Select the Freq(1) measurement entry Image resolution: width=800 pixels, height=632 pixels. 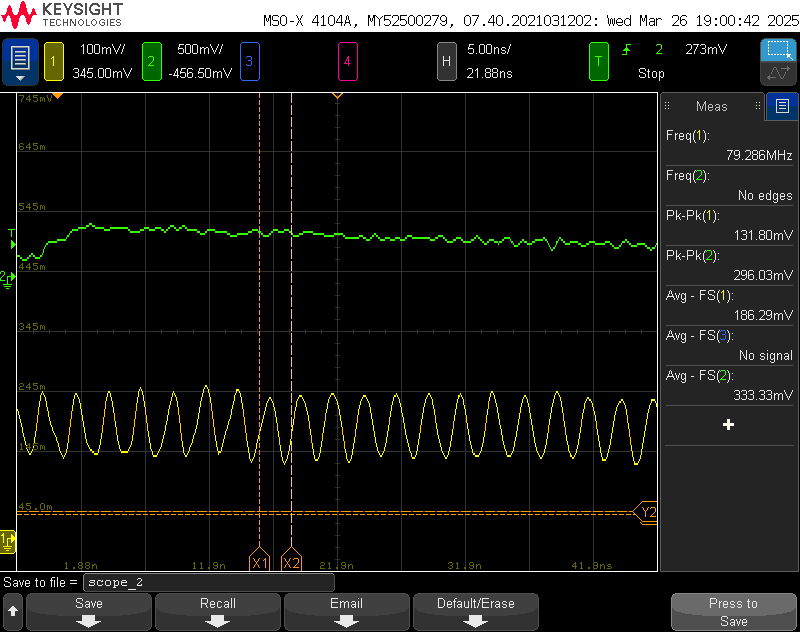pos(729,145)
